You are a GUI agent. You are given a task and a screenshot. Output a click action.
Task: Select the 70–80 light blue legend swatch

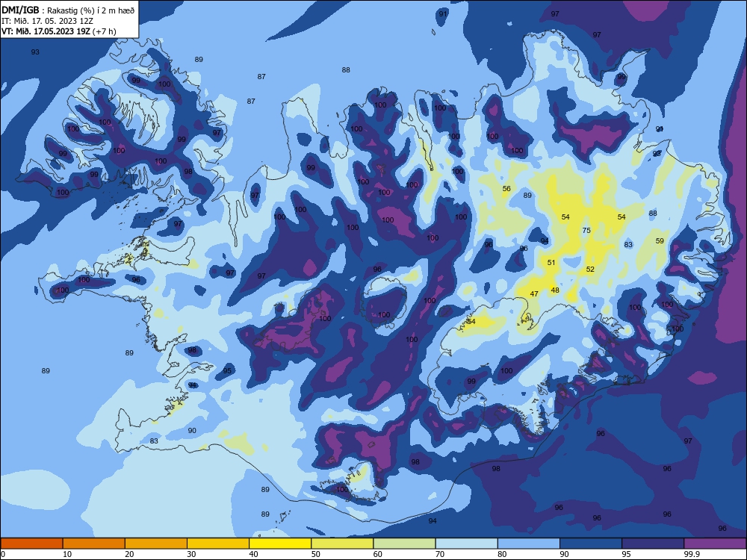point(466,544)
